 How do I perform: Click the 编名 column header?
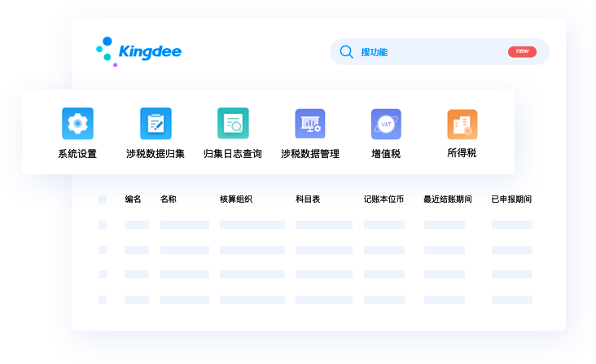click(134, 200)
